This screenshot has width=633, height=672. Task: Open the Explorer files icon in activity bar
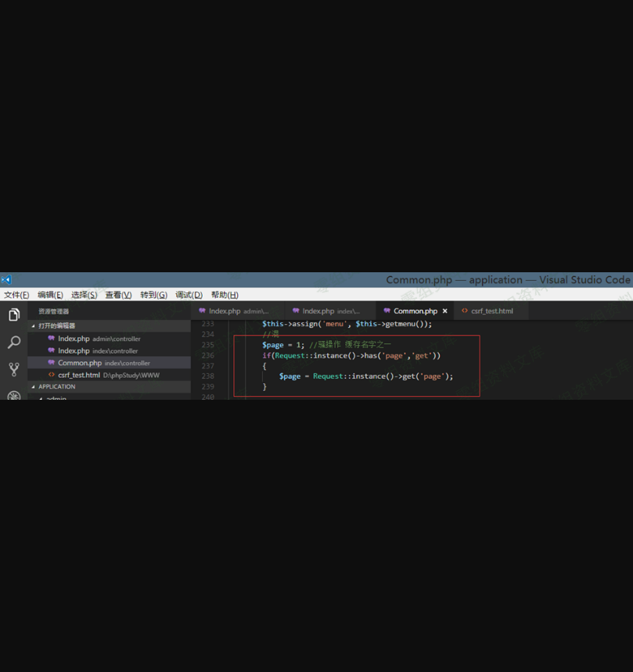[x=14, y=315]
